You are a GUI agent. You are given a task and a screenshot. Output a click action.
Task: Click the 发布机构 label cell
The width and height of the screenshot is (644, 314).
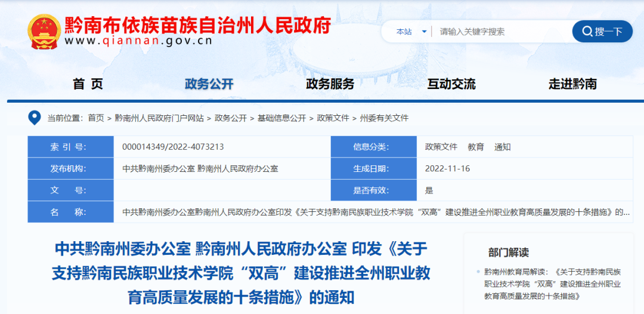click(70, 168)
